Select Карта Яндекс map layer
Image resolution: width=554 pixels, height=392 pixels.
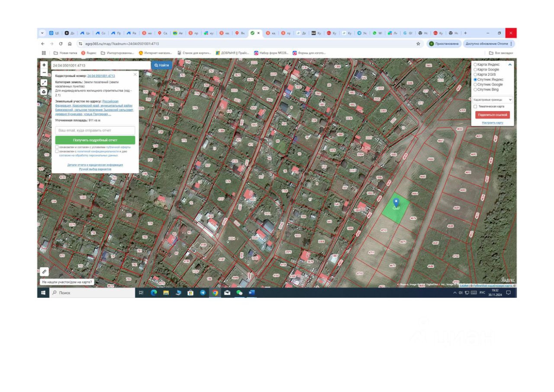pos(475,64)
